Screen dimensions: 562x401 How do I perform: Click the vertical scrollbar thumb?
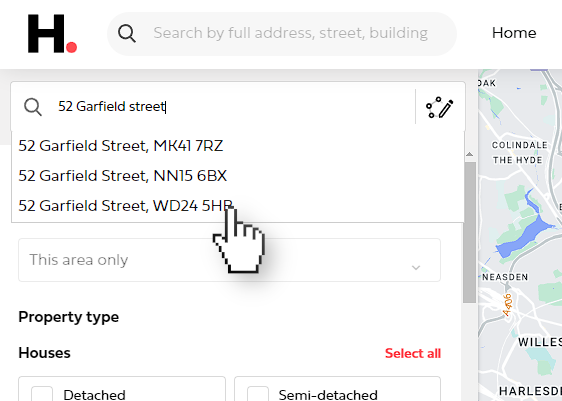469,232
